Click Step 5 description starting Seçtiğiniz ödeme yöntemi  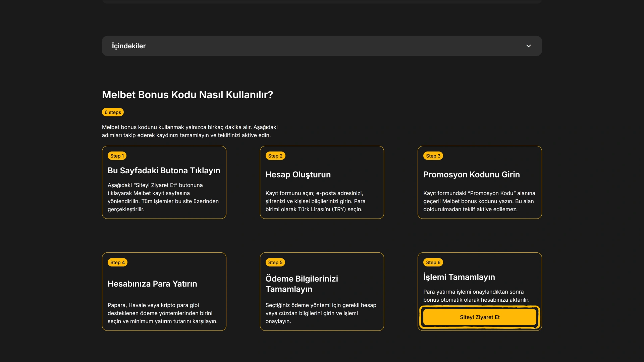point(321,313)
